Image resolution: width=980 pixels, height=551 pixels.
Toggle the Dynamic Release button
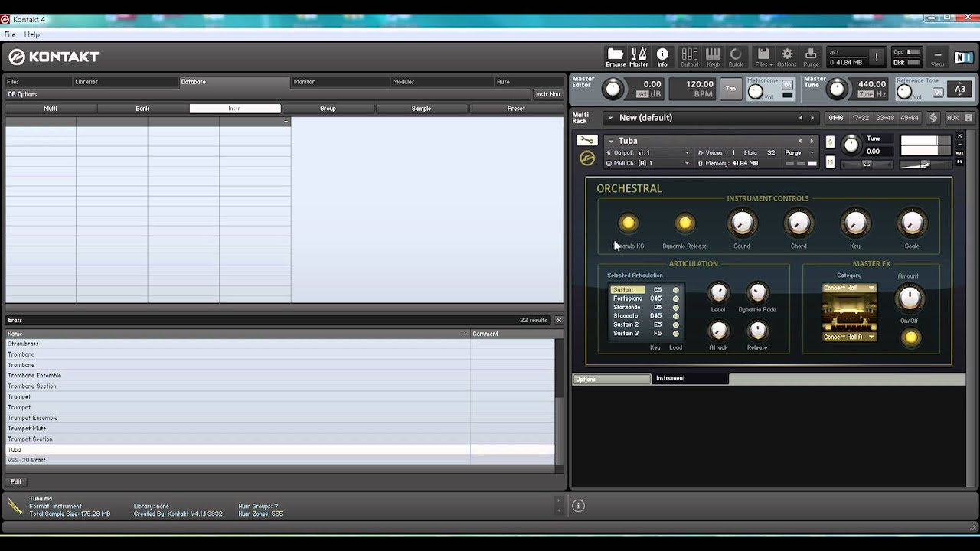pos(684,223)
